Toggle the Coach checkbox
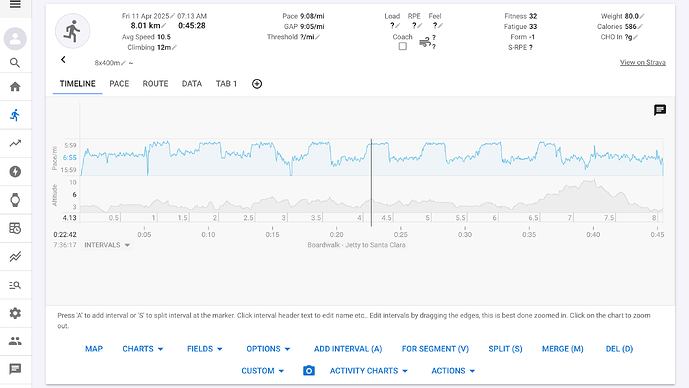Viewport: 689px width, 388px height. point(403,46)
